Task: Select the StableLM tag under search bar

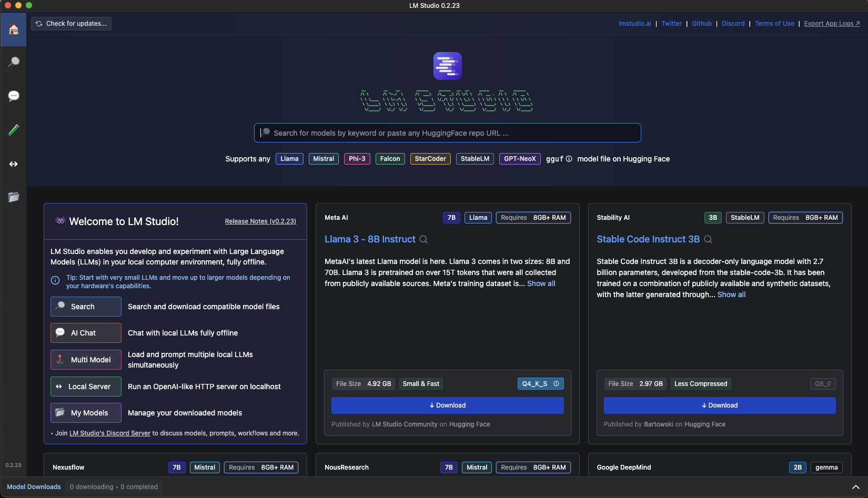Action: 475,159
